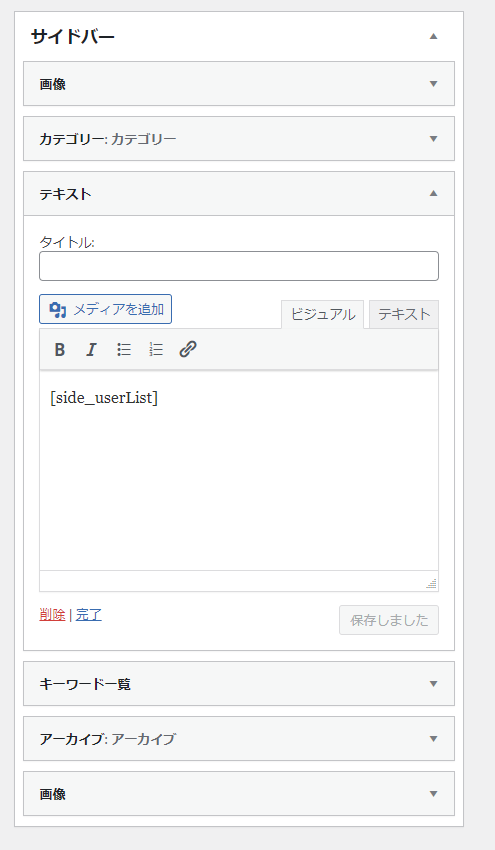Expand the bottom 画像 widget

pyautogui.click(x=239, y=794)
